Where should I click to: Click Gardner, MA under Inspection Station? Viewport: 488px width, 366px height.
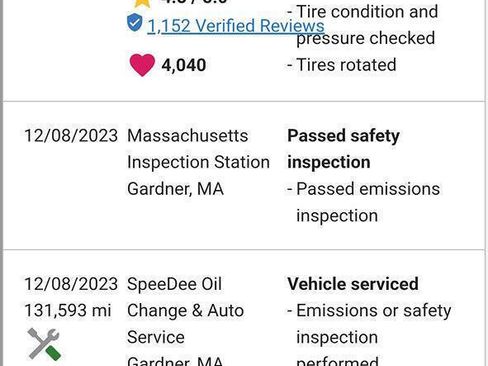(x=175, y=189)
